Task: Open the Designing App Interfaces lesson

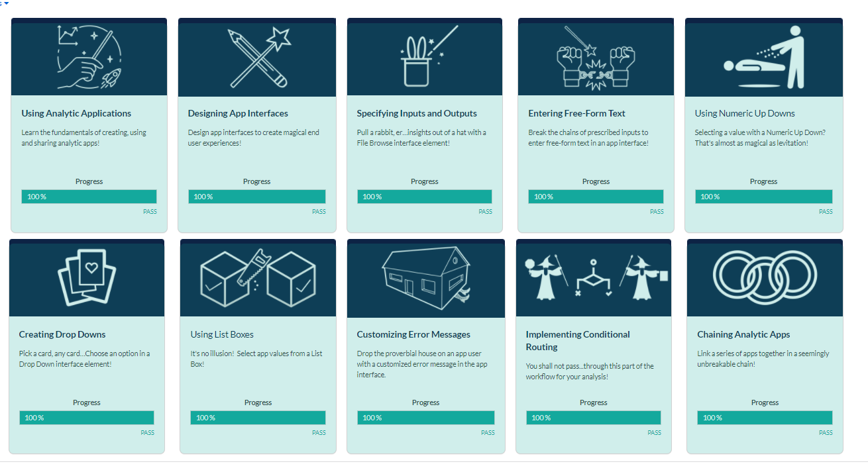Action: 240,113
